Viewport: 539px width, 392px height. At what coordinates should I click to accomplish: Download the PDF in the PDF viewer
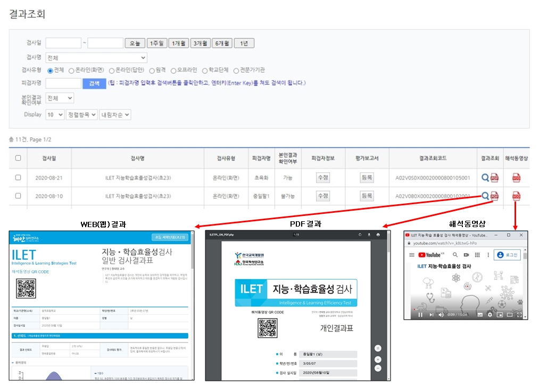369,235
